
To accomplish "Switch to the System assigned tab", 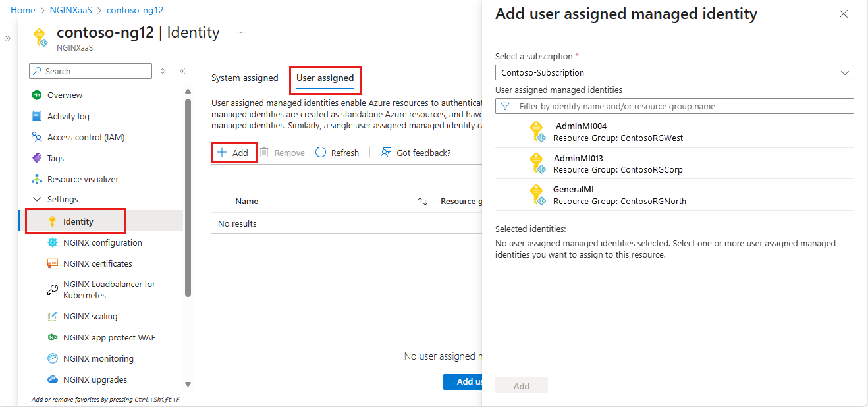I will click(x=245, y=78).
